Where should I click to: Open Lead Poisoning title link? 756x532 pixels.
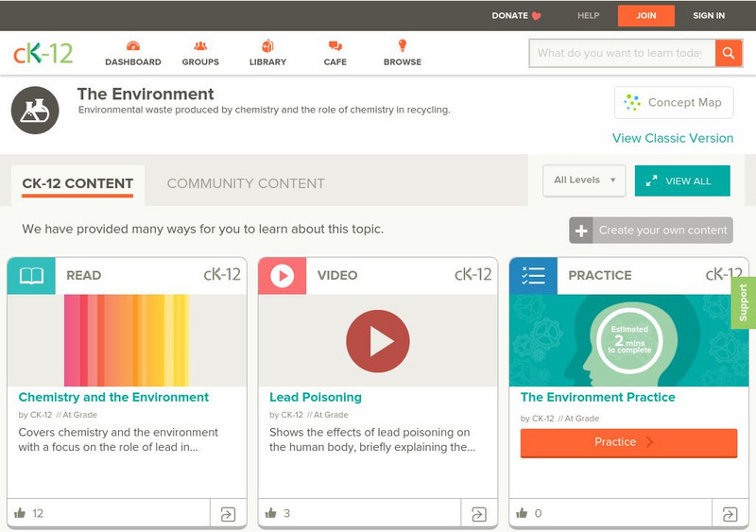316,398
